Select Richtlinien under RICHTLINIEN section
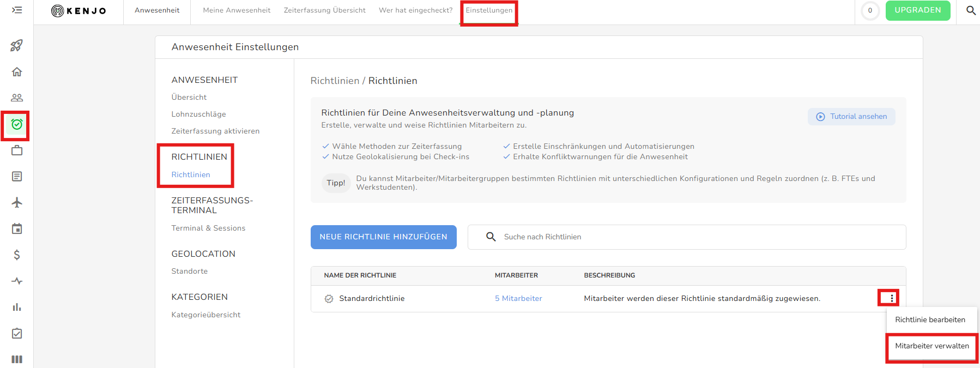Viewport: 980px width, 368px height. point(190,175)
